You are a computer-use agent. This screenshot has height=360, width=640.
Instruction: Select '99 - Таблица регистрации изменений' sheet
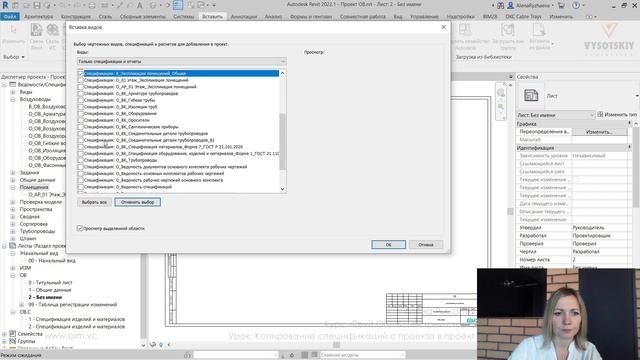pyautogui.click(x=73, y=304)
